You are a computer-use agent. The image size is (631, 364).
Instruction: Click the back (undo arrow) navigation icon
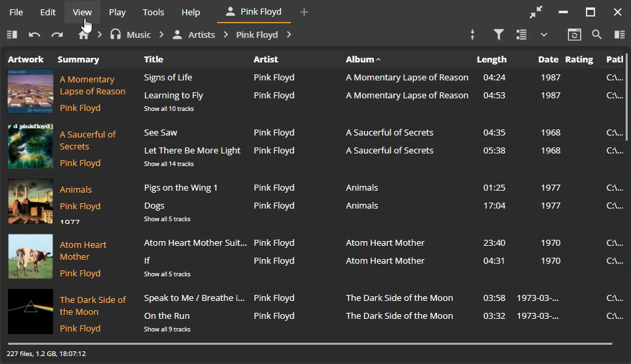(35, 35)
